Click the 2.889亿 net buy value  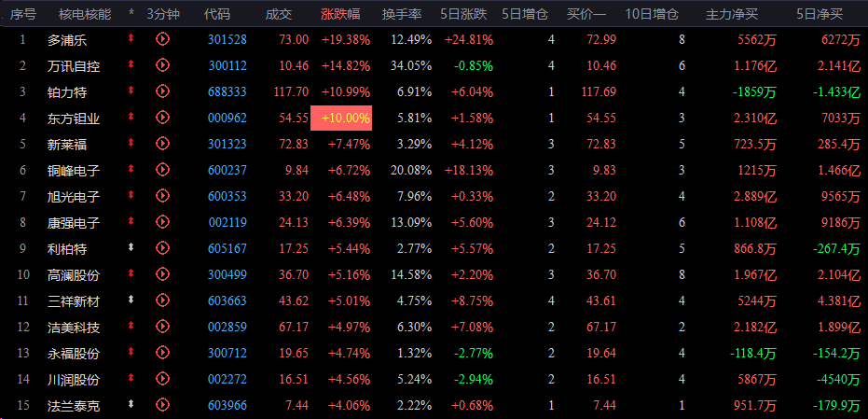755,196
